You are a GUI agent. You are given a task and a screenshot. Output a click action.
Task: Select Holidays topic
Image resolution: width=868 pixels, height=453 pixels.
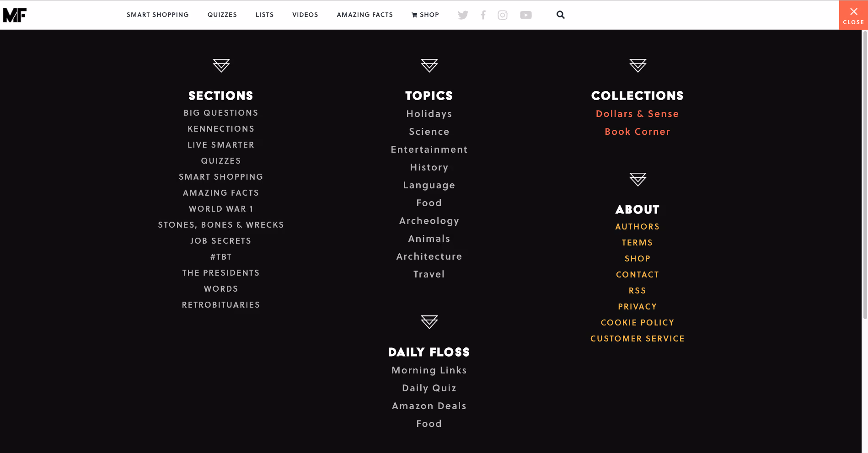coord(429,114)
